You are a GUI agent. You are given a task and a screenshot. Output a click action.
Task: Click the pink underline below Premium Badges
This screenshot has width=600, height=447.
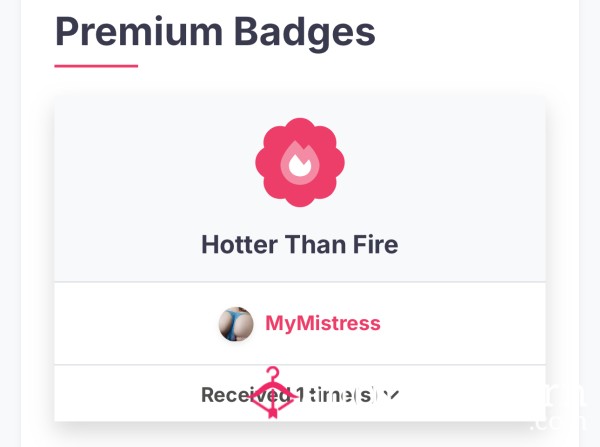[x=96, y=66]
